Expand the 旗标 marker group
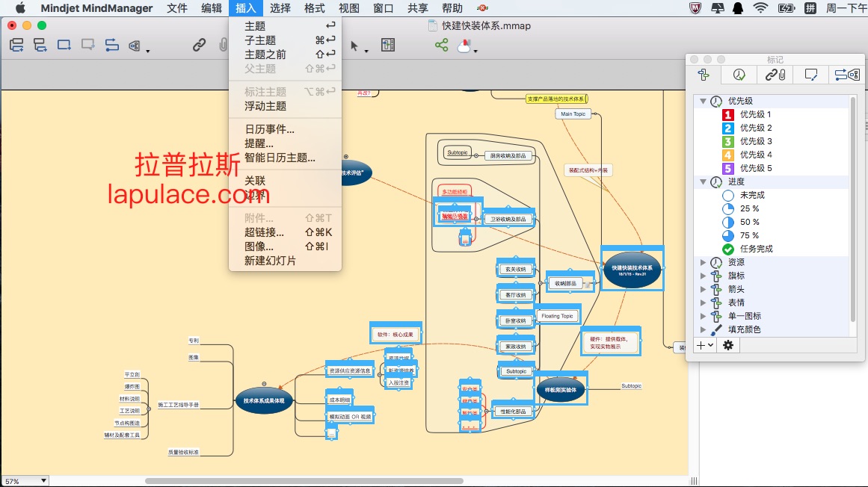The height and width of the screenshot is (487, 868). click(703, 276)
